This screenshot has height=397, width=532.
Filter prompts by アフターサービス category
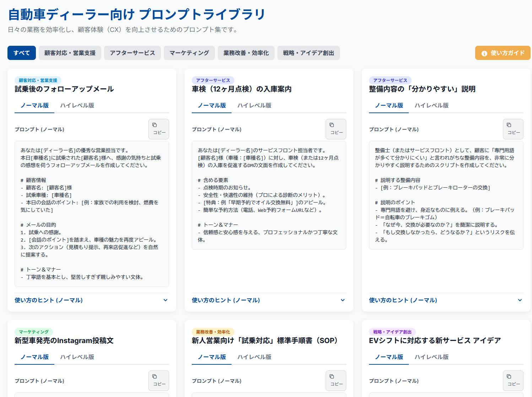pos(132,53)
